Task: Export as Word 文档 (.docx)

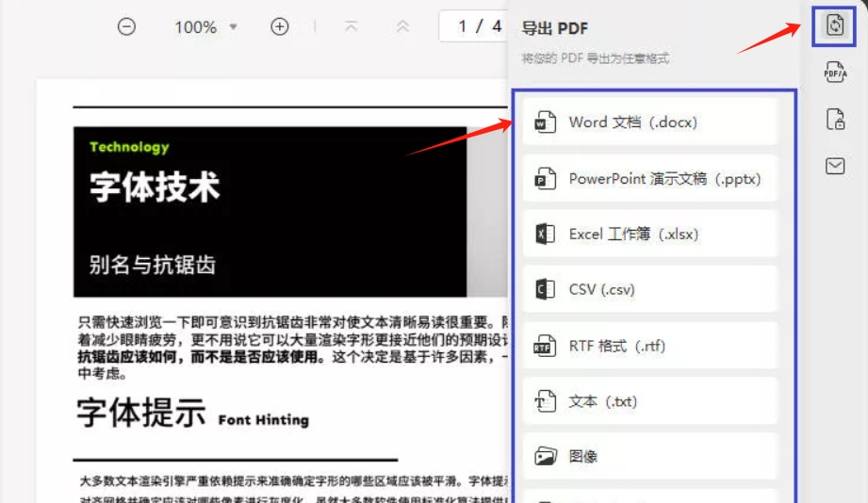Action: pyautogui.click(x=650, y=122)
